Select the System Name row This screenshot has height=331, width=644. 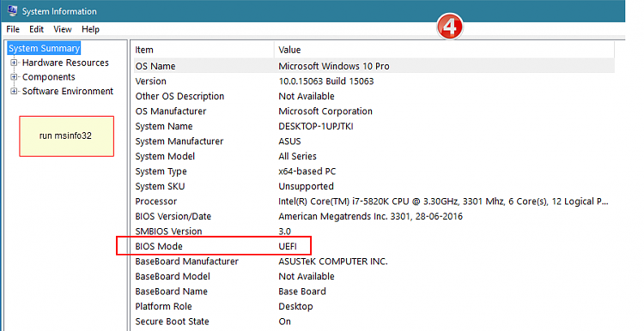point(374,126)
